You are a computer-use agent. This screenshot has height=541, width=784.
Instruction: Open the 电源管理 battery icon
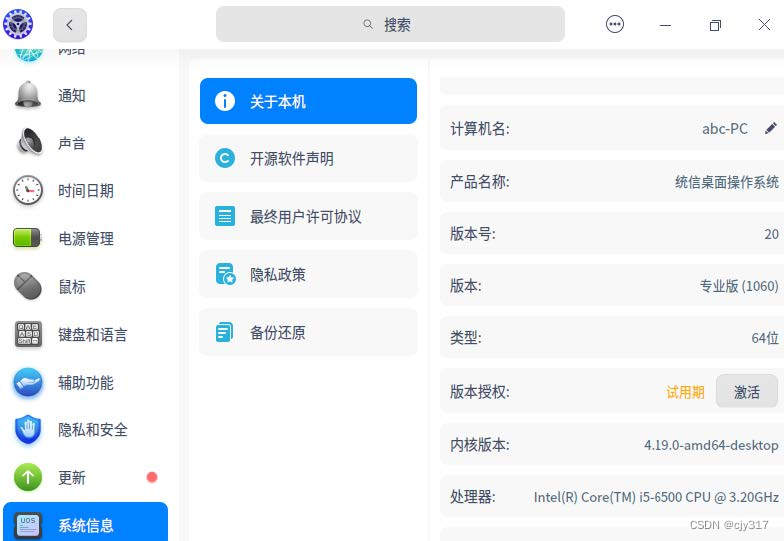pos(26,238)
